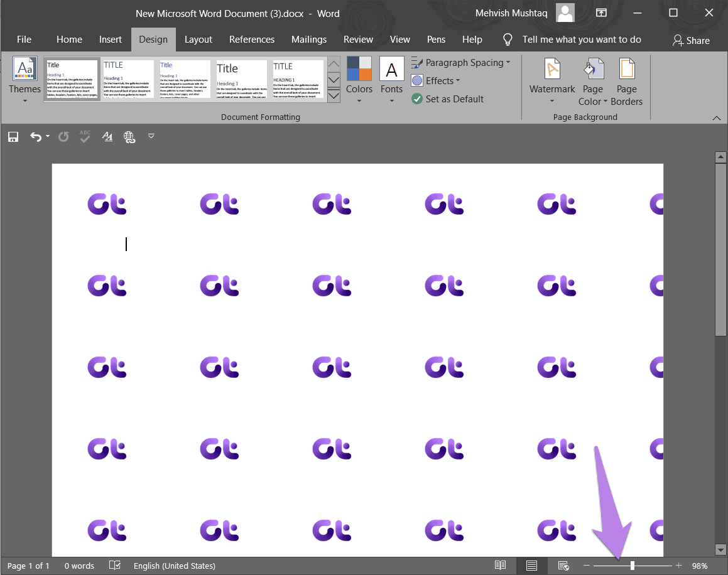
Task: Switch to Print Layout view
Action: [x=531, y=565]
